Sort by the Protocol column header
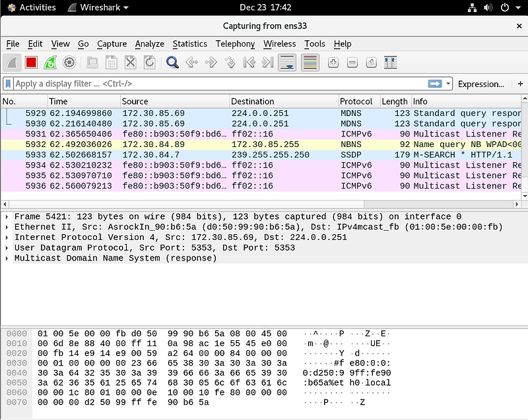This screenshot has width=528, height=420. click(359, 102)
